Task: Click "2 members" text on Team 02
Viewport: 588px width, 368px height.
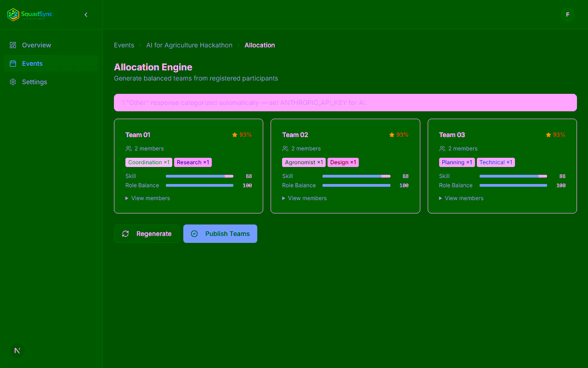Action: click(306, 149)
